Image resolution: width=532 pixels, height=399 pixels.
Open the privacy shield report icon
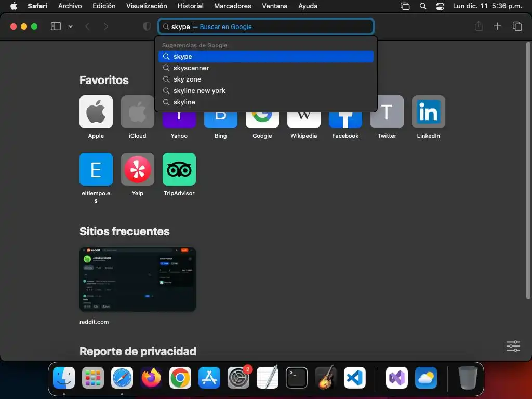pos(147,26)
